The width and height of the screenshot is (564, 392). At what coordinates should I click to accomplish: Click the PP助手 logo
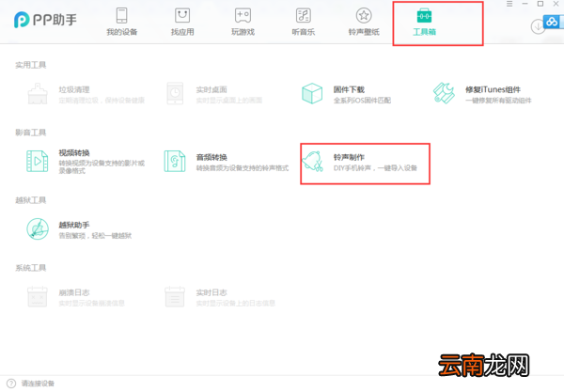tap(45, 20)
